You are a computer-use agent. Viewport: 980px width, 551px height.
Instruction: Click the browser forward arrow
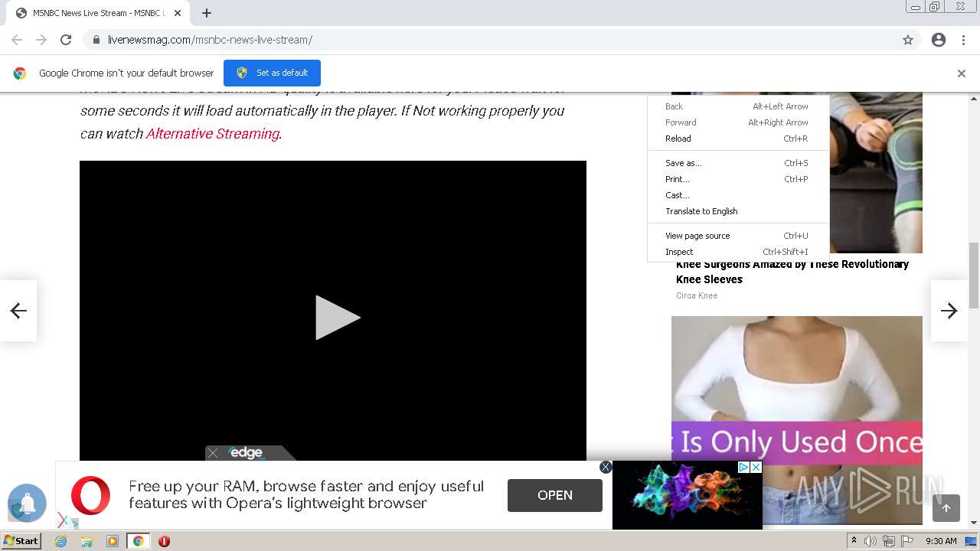[41, 40]
